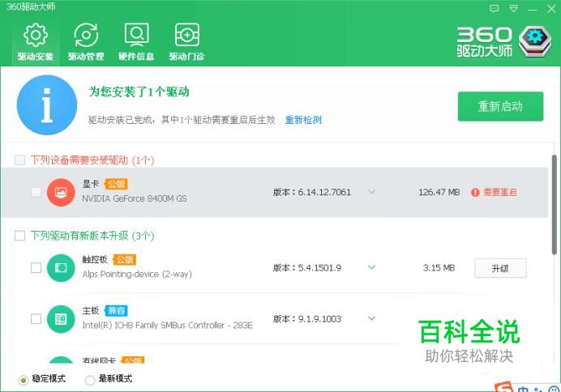Open the title bar dropdown menu icon
561x392 pixels.
tap(513, 9)
